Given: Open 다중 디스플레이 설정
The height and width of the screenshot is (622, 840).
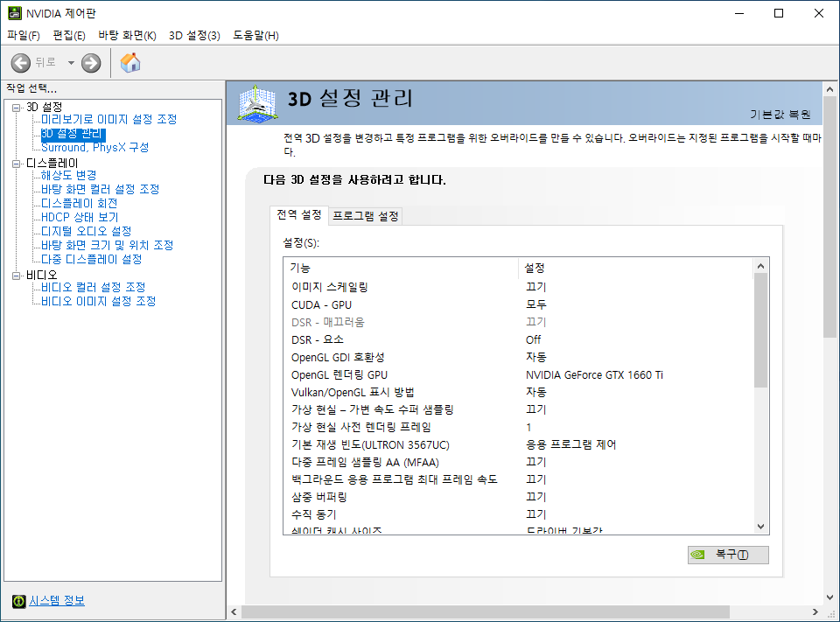Looking at the screenshot, I should pos(92,259).
